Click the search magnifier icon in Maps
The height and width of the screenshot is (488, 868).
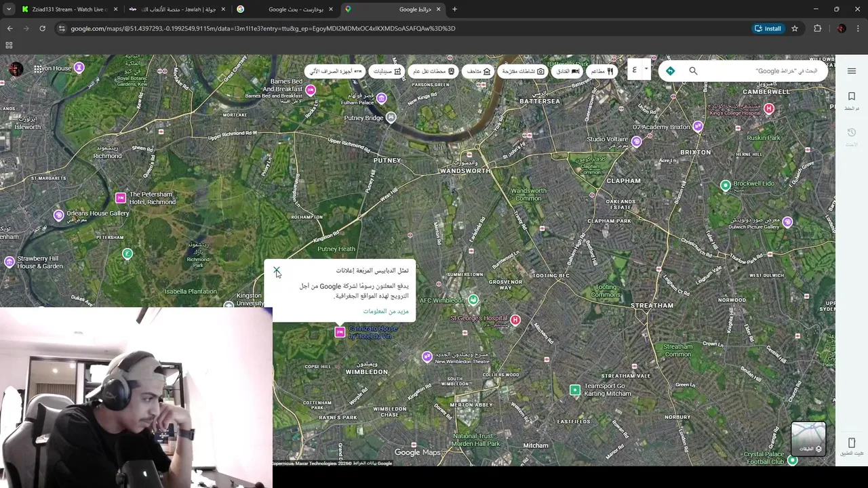693,71
